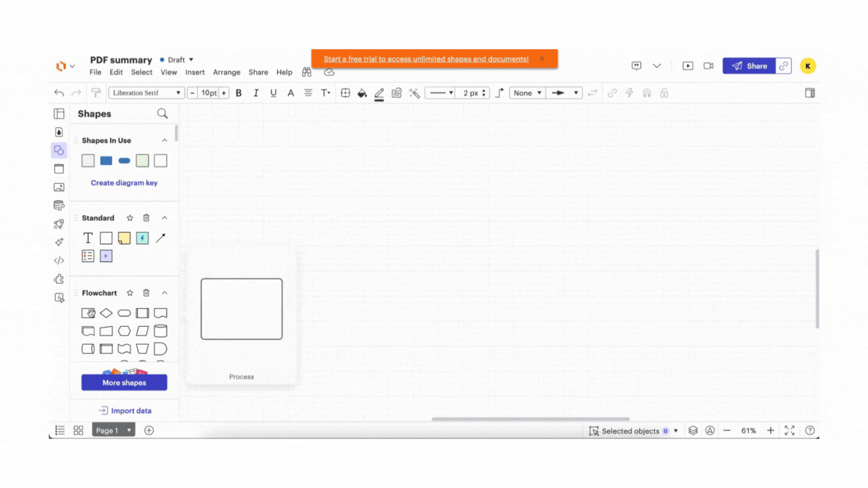Click the link insert icon in toolbar

pyautogui.click(x=613, y=93)
